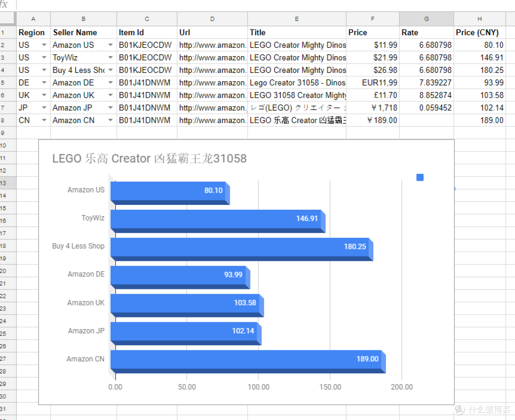The height and width of the screenshot is (420, 515).
Task: Select row 13 header number
Action: [x=8, y=183]
